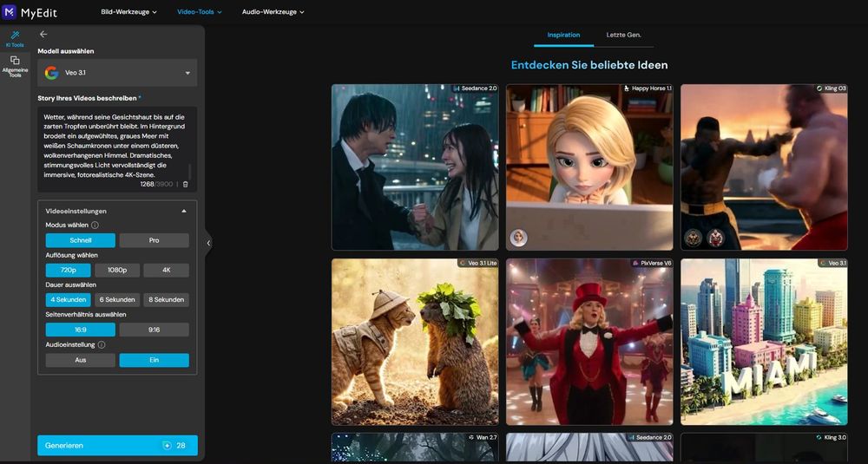Click into the video story text field
Image resolution: width=868 pixels, height=464 pixels.
pyautogui.click(x=117, y=149)
